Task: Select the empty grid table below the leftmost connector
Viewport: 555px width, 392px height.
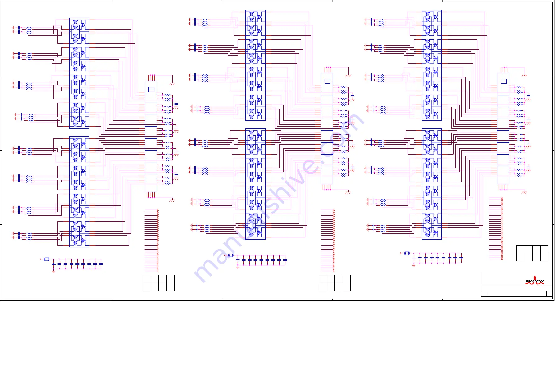Action: click(158, 283)
